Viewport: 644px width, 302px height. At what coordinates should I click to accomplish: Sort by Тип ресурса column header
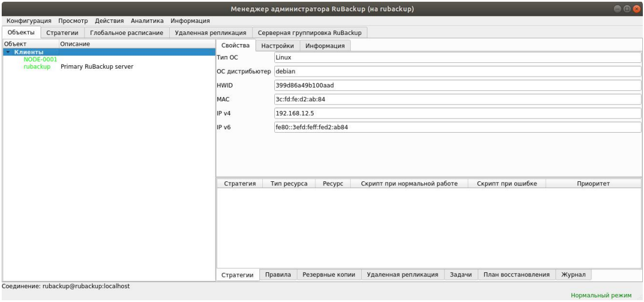(289, 184)
